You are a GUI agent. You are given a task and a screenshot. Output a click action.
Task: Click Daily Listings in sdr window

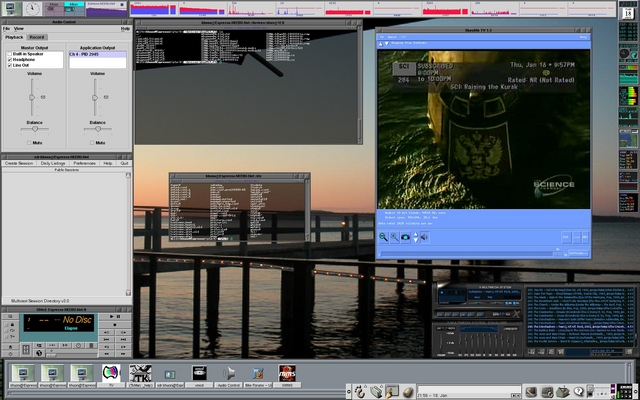53,163
